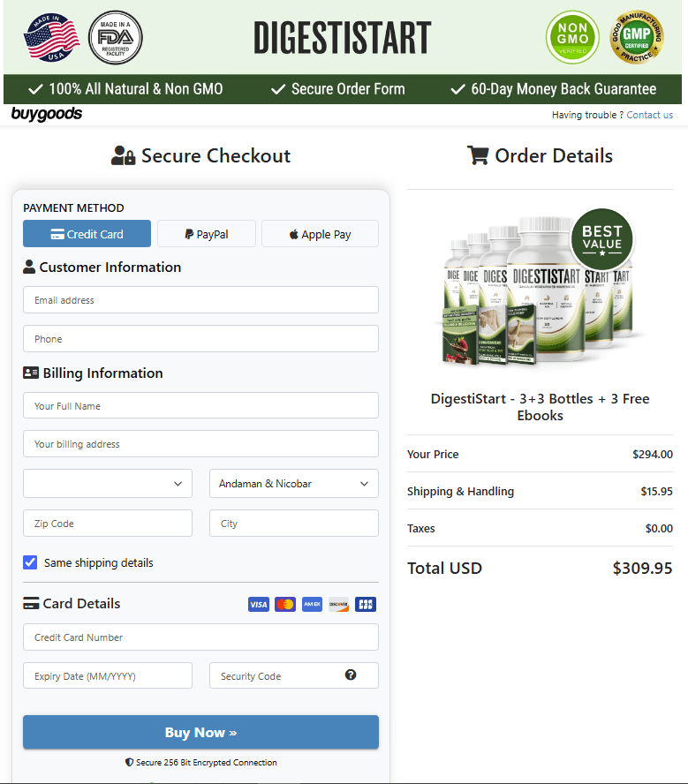688x784 pixels.
Task: Uncheck Same shipping details checkbox
Action: (31, 562)
